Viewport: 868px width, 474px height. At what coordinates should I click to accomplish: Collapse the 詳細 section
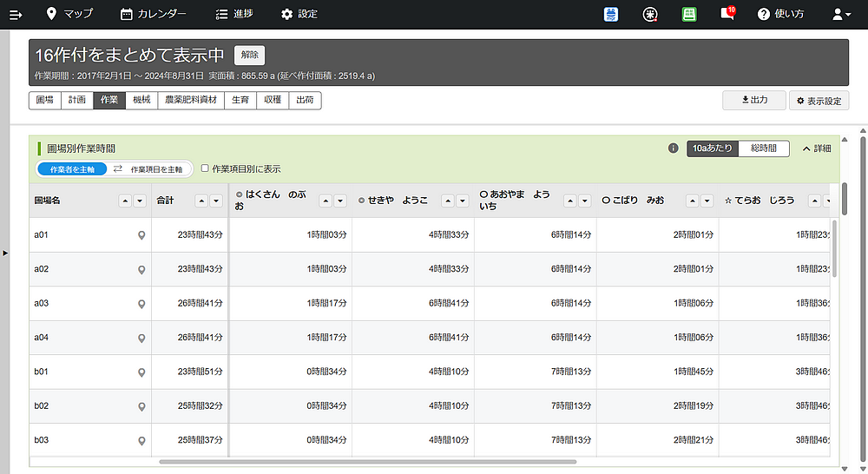click(816, 148)
